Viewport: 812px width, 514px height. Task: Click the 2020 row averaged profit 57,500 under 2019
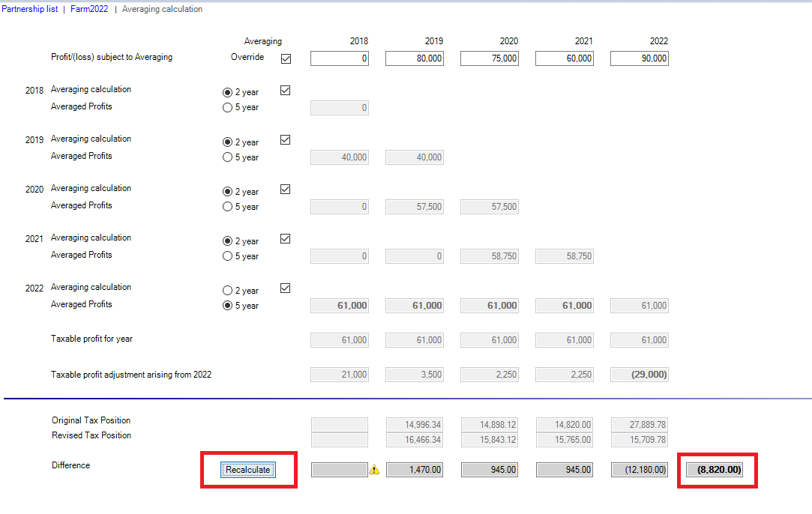tap(415, 207)
